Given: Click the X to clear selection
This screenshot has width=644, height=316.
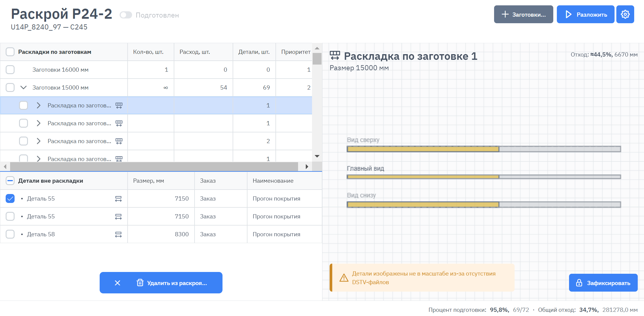Looking at the screenshot, I should coord(117,283).
